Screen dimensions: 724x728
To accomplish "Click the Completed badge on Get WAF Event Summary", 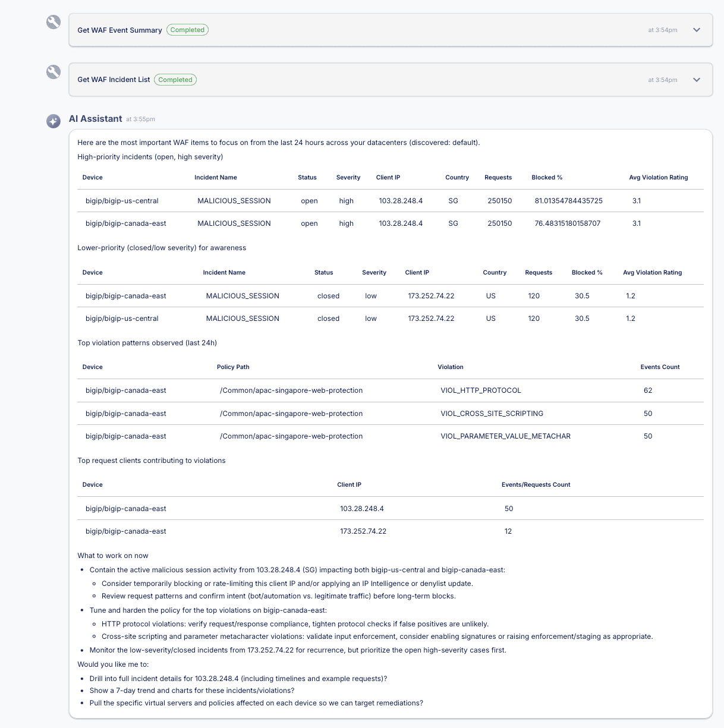I will (187, 29).
